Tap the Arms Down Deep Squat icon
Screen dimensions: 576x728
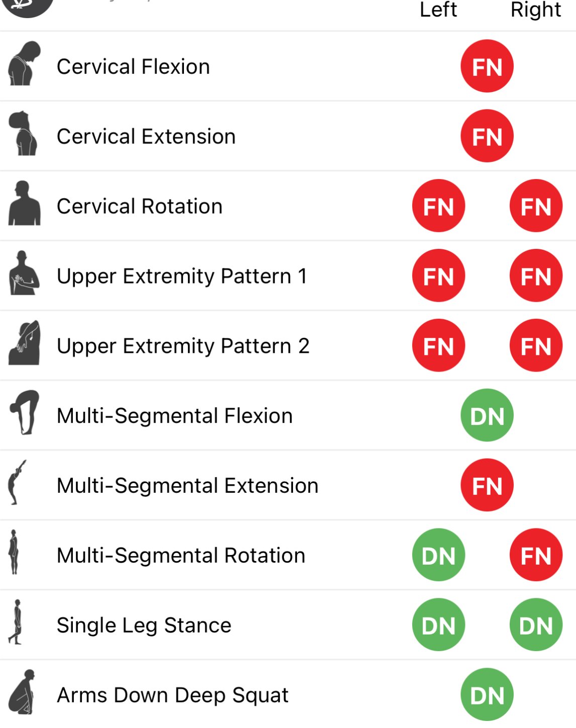click(x=22, y=692)
